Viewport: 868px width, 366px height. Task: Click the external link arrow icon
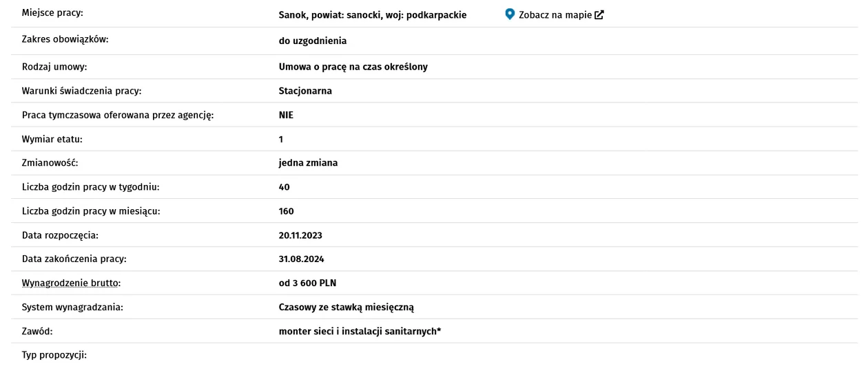599,14
